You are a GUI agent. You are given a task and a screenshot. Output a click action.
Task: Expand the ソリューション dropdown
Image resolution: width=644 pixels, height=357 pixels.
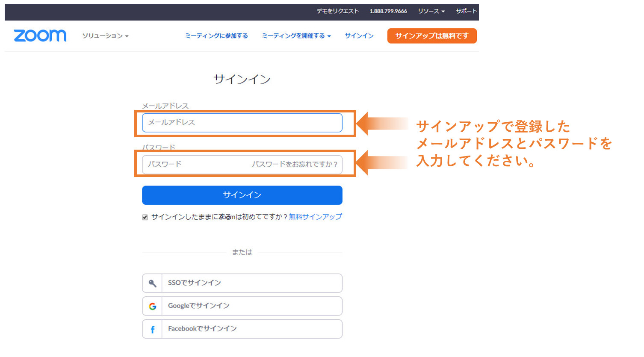coord(105,36)
